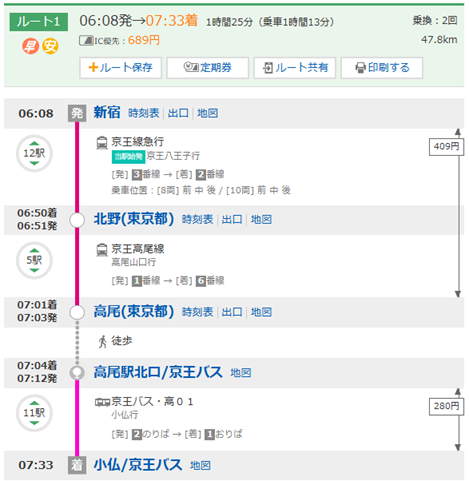The height and width of the screenshot is (481, 469).
Task: Open 出口 link for 北野(東京都)
Action: [232, 220]
